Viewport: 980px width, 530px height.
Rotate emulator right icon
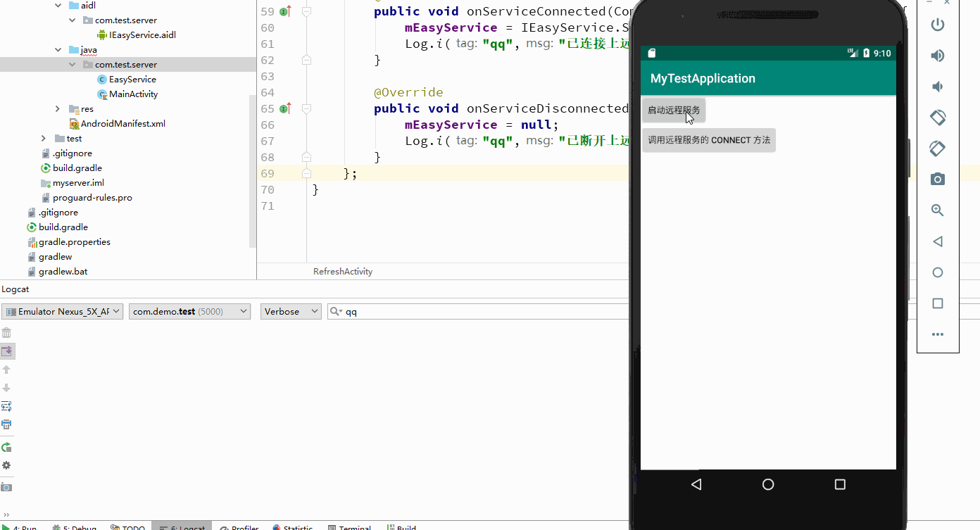pyautogui.click(x=938, y=149)
